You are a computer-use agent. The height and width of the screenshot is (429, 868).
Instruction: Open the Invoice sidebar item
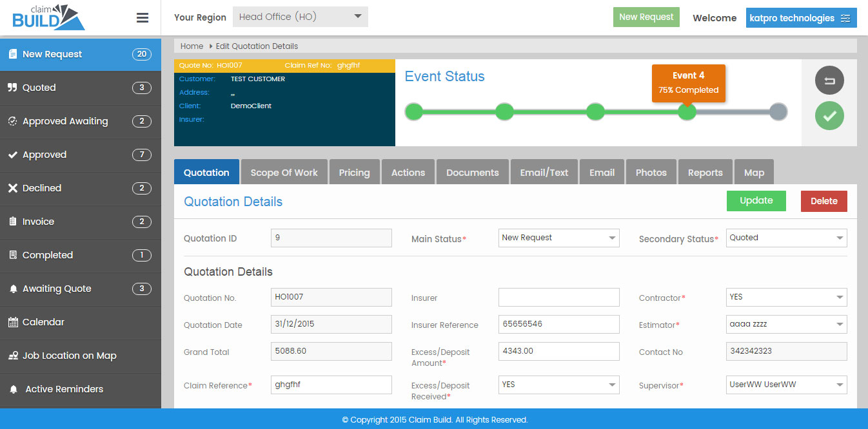pyautogui.click(x=38, y=222)
